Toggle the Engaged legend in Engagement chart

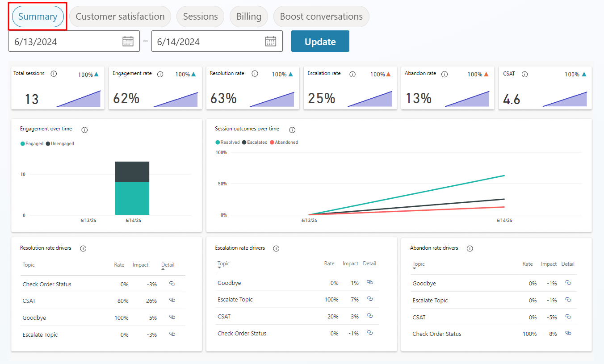coord(31,143)
